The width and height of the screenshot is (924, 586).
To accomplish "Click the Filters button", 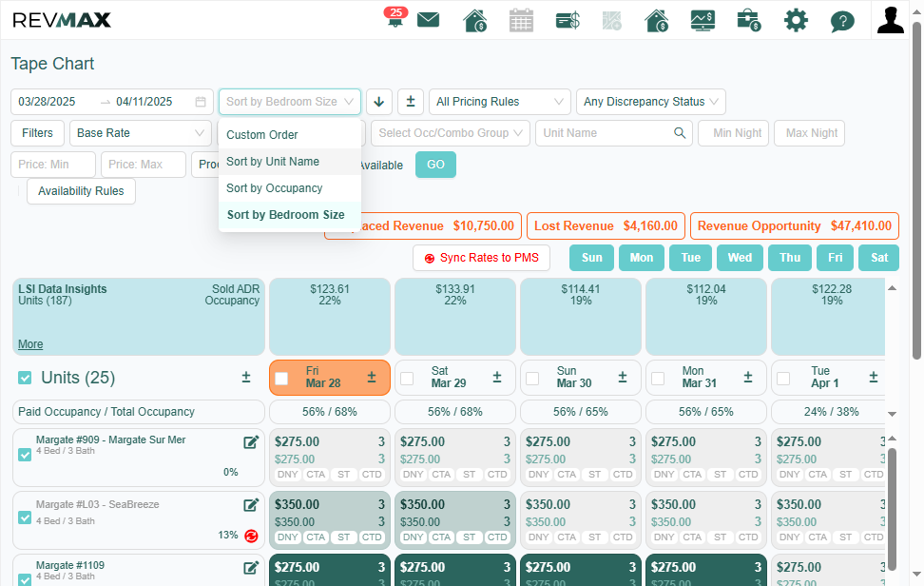I will [x=37, y=133].
